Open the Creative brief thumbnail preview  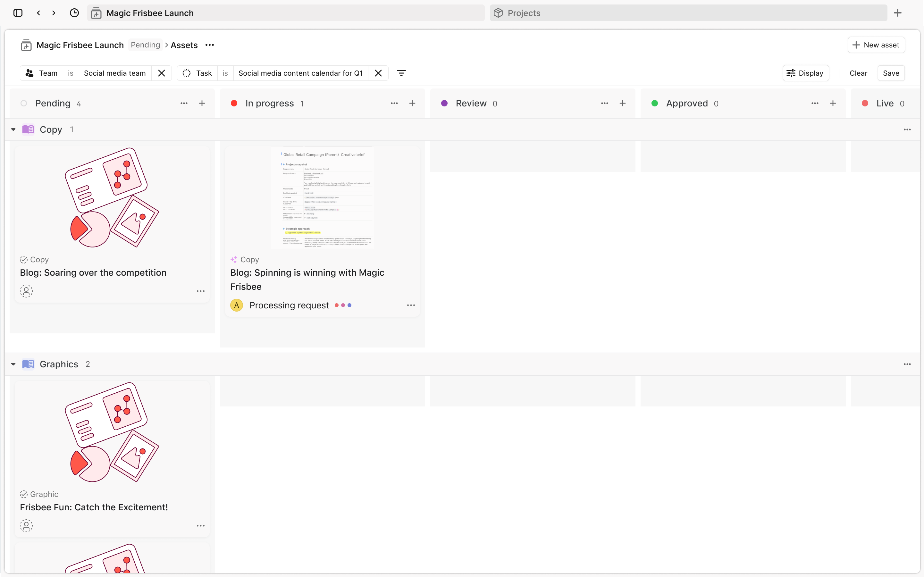322,197
